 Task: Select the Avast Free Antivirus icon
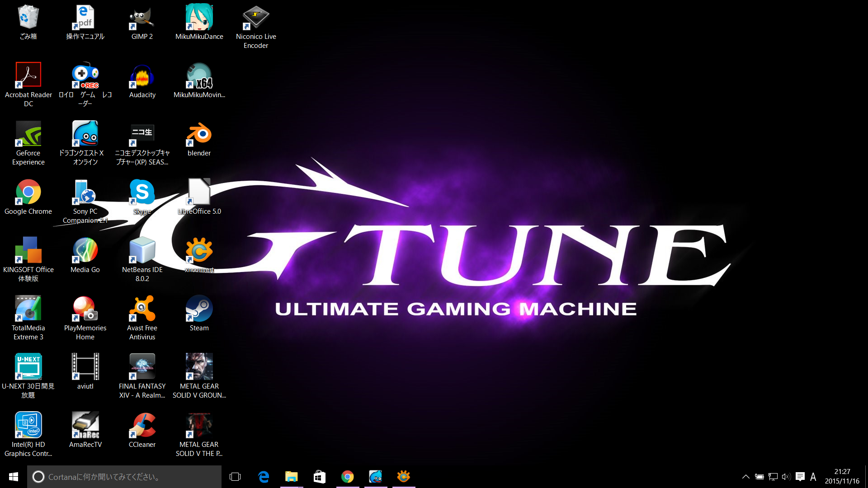tap(142, 310)
